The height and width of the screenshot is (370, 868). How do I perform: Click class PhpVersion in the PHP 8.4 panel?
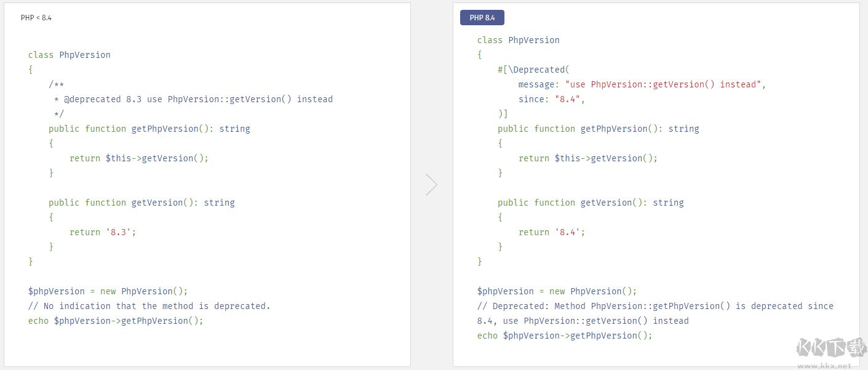tap(518, 40)
